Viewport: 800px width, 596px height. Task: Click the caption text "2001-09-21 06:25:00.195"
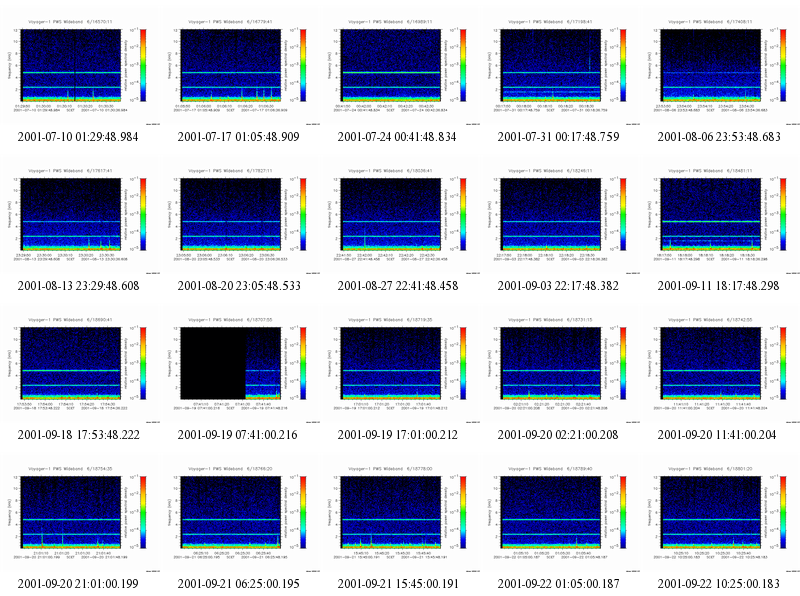click(238, 584)
